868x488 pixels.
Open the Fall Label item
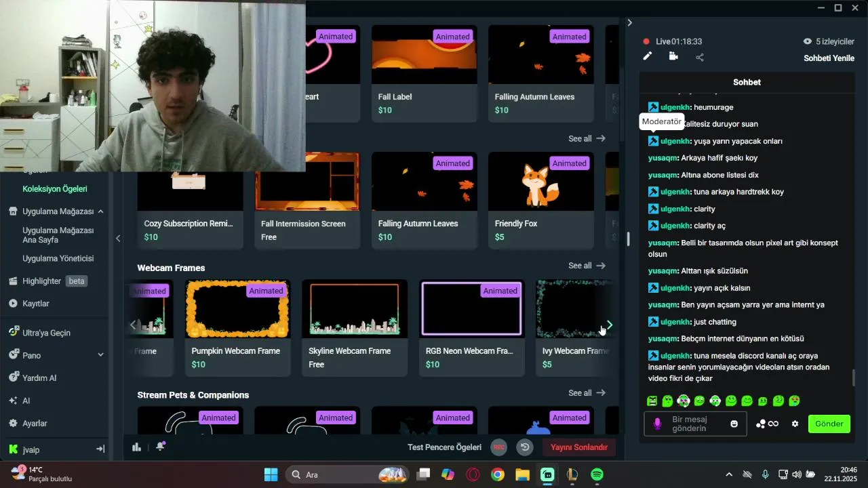click(x=425, y=74)
